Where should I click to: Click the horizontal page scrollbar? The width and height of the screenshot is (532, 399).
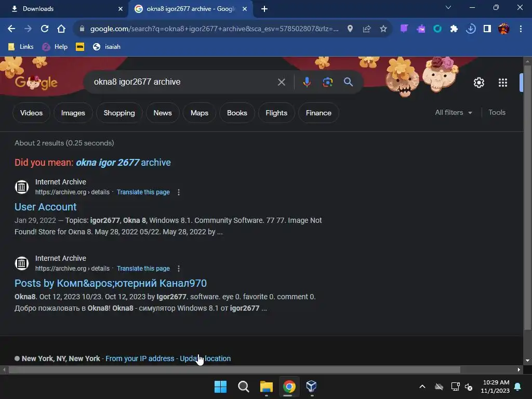(234, 370)
